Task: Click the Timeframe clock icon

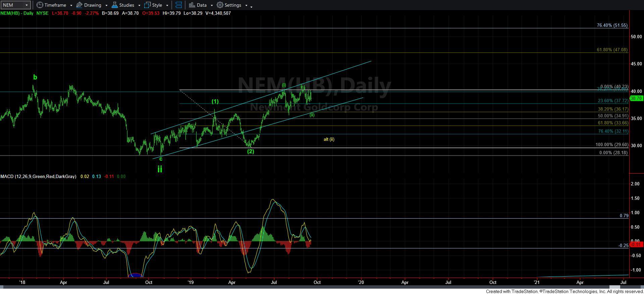Action: [40, 5]
